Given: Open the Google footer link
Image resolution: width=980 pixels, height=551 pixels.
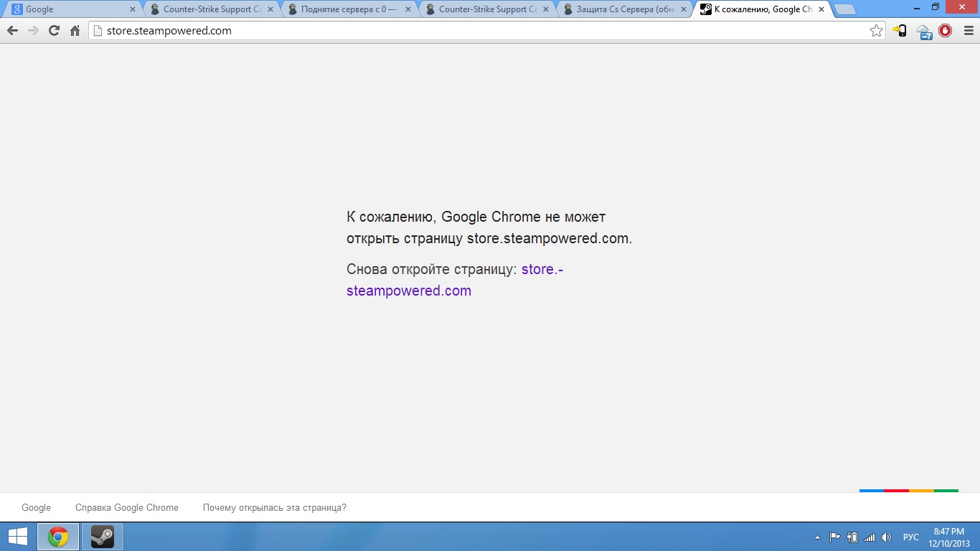Looking at the screenshot, I should pyautogui.click(x=36, y=507).
